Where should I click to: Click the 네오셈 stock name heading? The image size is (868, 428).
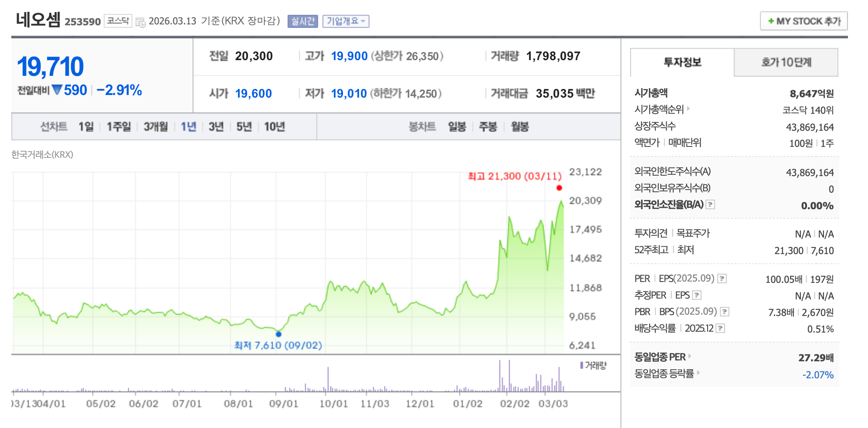[x=38, y=20]
